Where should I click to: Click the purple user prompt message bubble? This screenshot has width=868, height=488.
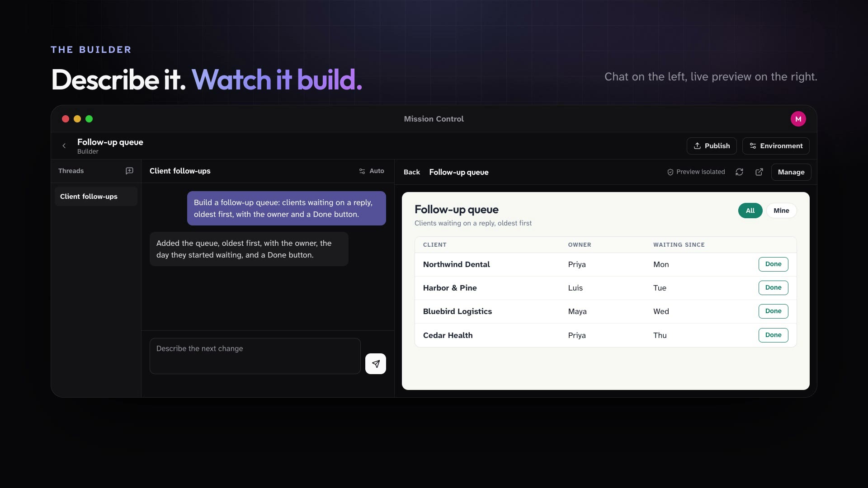tap(286, 208)
